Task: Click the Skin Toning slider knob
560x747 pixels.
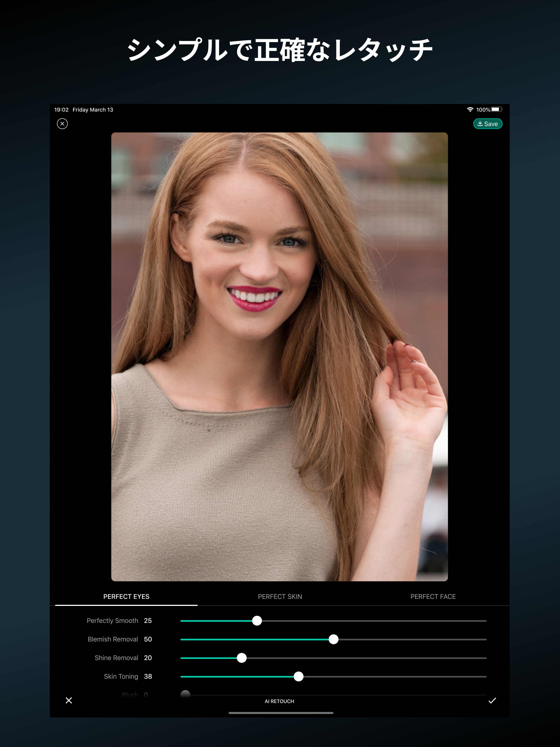Action: 298,676
